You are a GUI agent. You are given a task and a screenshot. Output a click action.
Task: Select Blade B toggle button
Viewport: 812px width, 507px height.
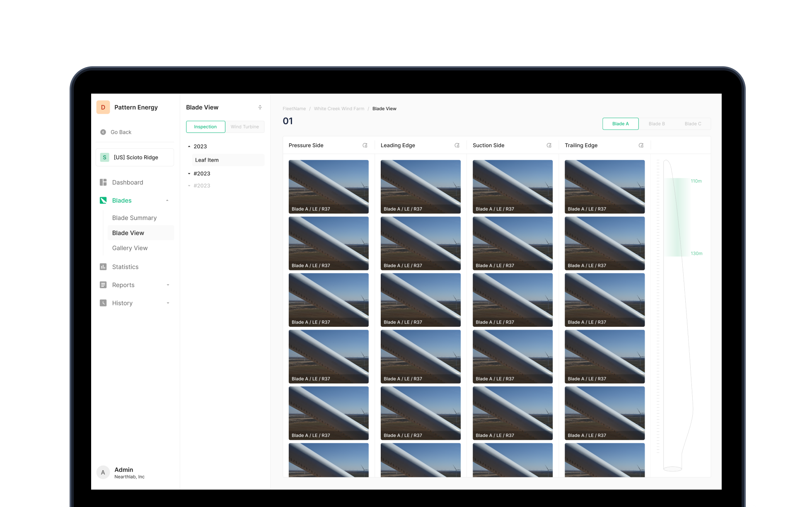click(657, 124)
